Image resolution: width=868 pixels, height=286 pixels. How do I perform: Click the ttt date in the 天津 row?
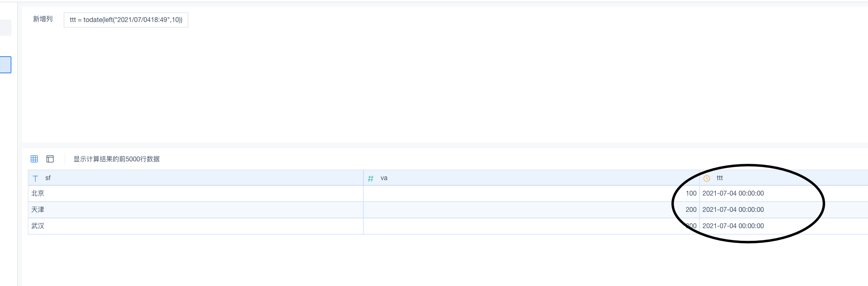click(x=784, y=210)
